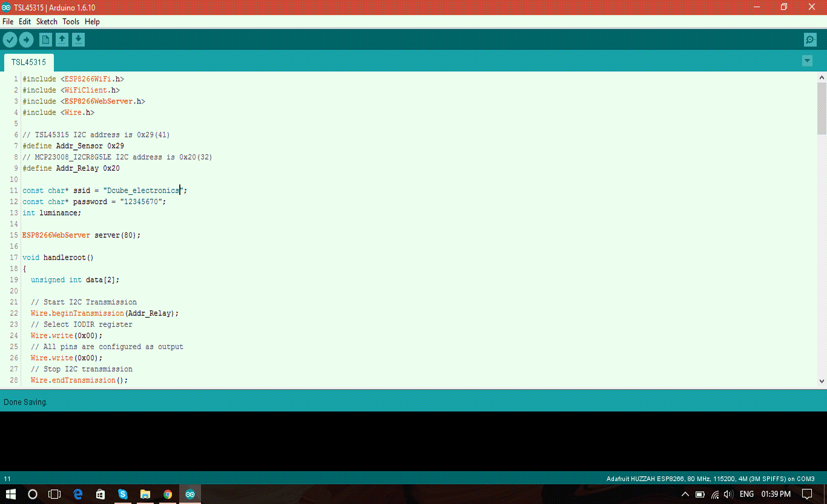Click the Upload arrow icon

26,40
